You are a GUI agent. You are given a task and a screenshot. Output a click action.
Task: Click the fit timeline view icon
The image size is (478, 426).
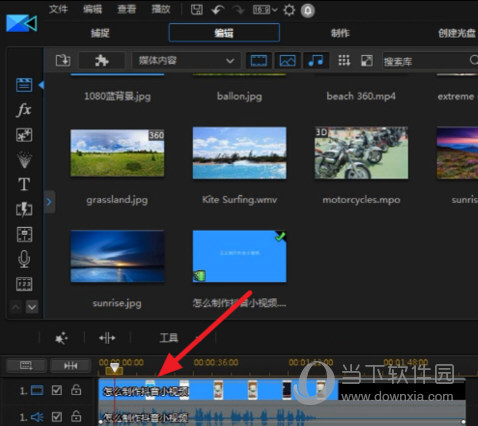pyautogui.click(x=71, y=366)
